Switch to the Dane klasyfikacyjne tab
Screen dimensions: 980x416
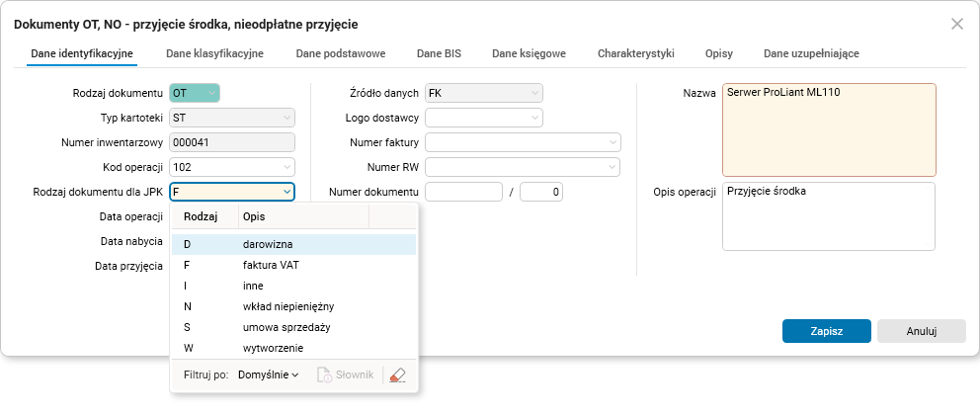214,53
